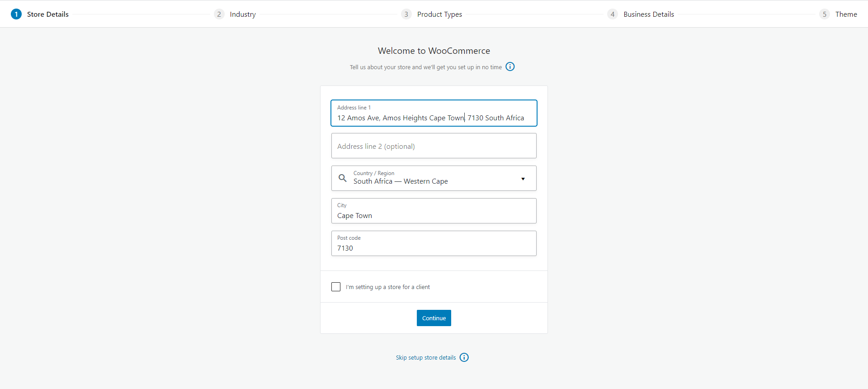Open the South Africa — Western Cape selector

(434, 178)
